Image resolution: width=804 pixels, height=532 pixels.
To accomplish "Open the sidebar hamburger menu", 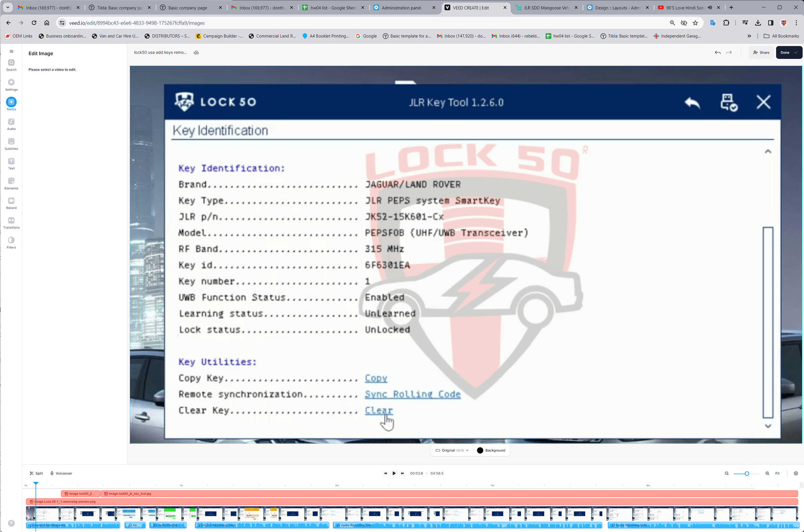I will coord(11,51).
